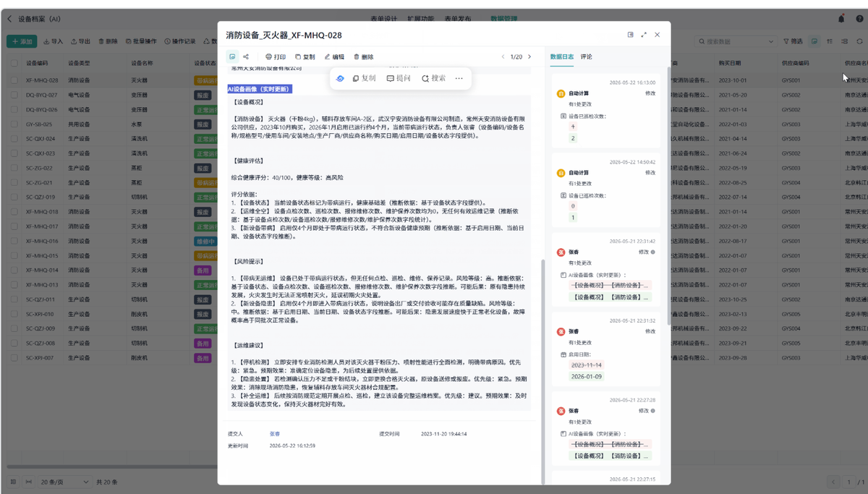868x494 pixels.
Task: Click the log entry timestamped 2026-05-22 14:50:42
Action: coord(605,189)
